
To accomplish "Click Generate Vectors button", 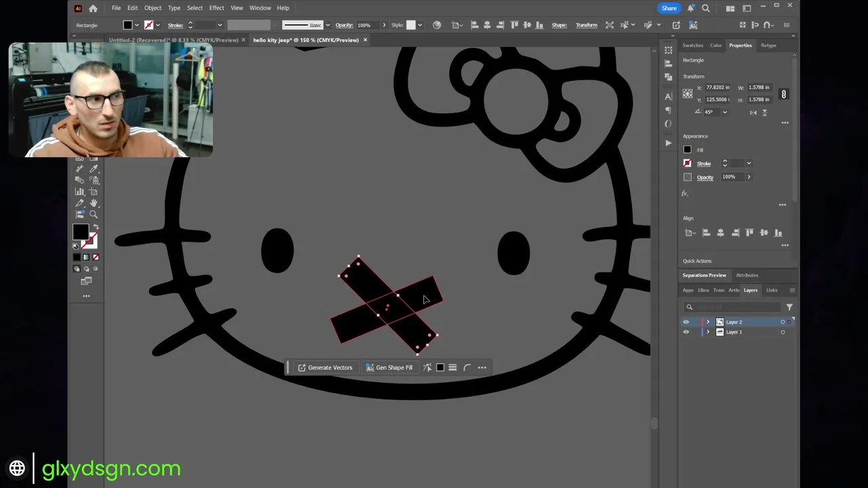I will (x=325, y=367).
